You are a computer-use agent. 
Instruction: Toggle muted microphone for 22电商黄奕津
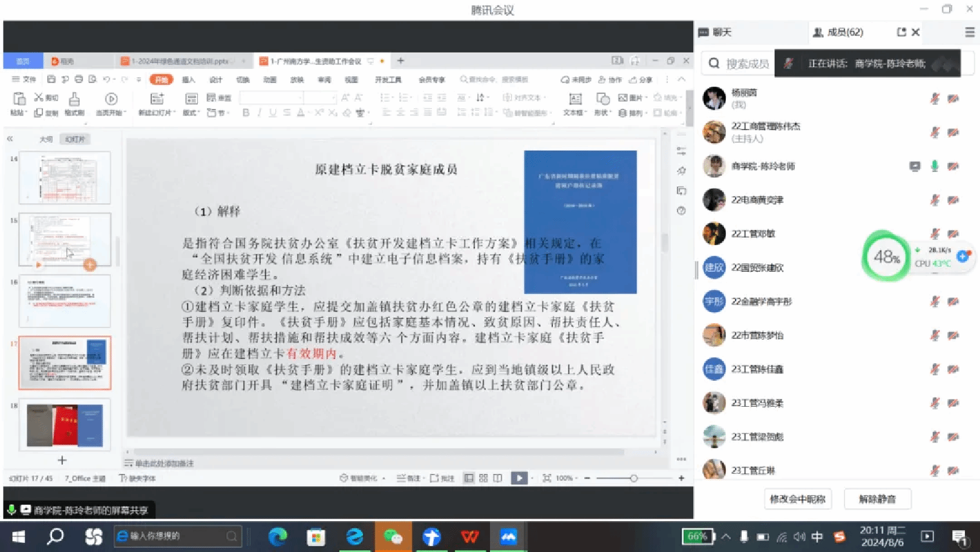pyautogui.click(x=934, y=200)
